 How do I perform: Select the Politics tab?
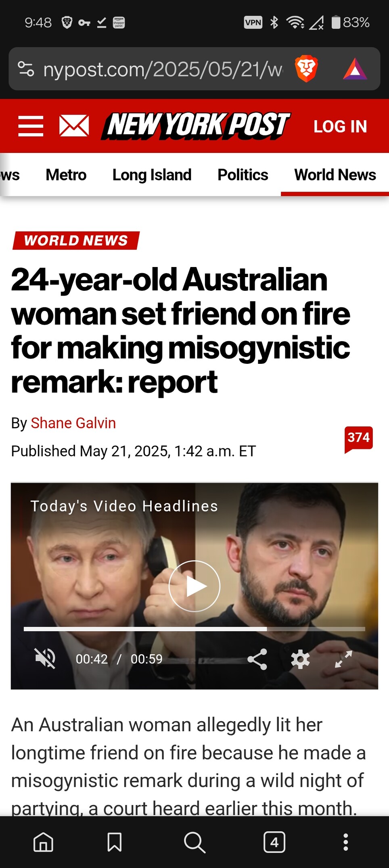click(243, 175)
